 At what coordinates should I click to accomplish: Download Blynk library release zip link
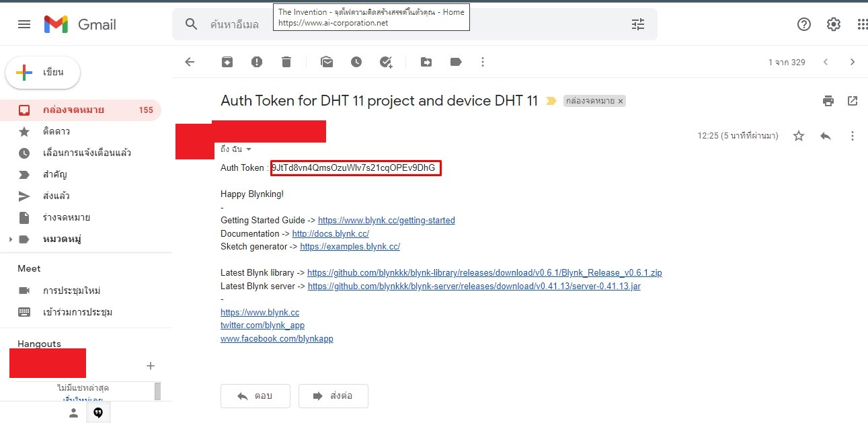point(485,273)
